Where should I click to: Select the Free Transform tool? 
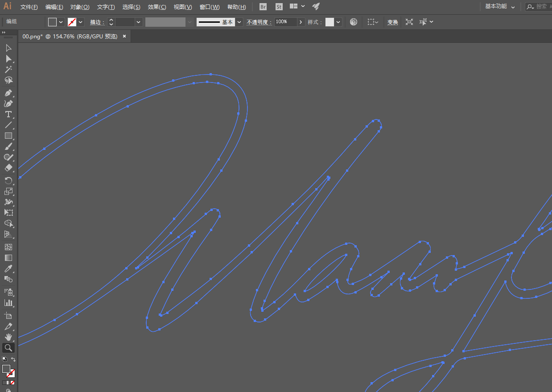point(8,213)
